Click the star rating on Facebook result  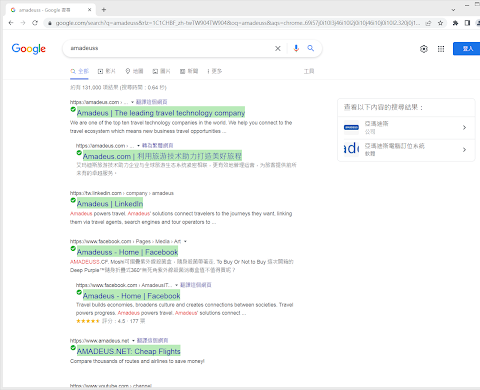(88, 321)
